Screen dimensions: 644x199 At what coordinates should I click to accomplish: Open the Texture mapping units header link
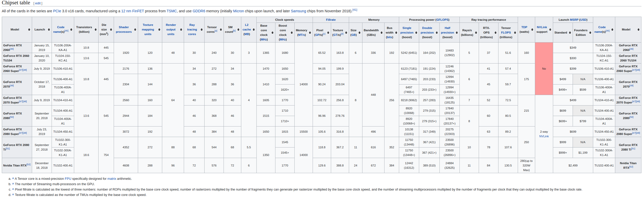coord(148,29)
